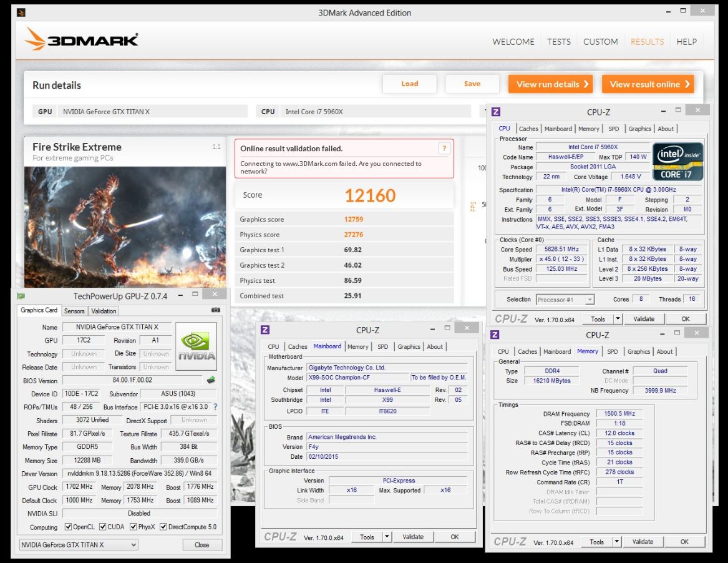This screenshot has height=563, width=728.
Task: Click the GPU-Z Name field showing GTX TITAN X
Action: pyautogui.click(x=117, y=327)
